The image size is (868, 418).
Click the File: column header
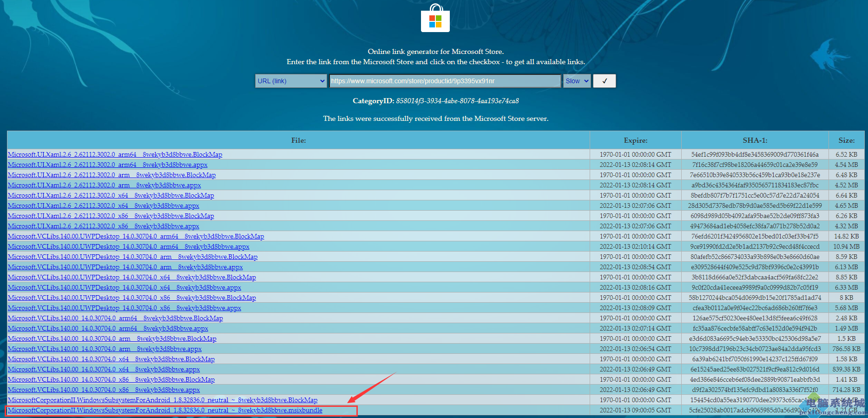(298, 140)
